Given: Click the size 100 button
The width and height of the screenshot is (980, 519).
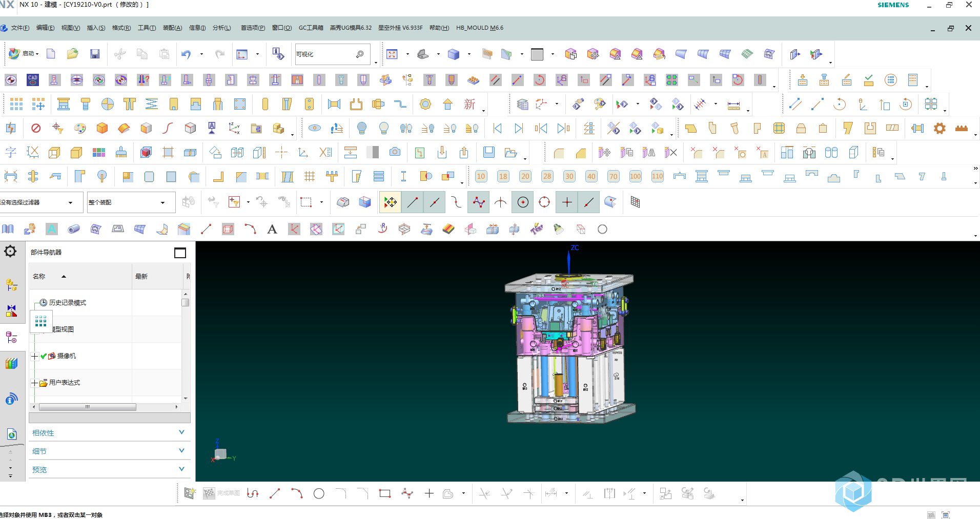Looking at the screenshot, I should (x=636, y=176).
